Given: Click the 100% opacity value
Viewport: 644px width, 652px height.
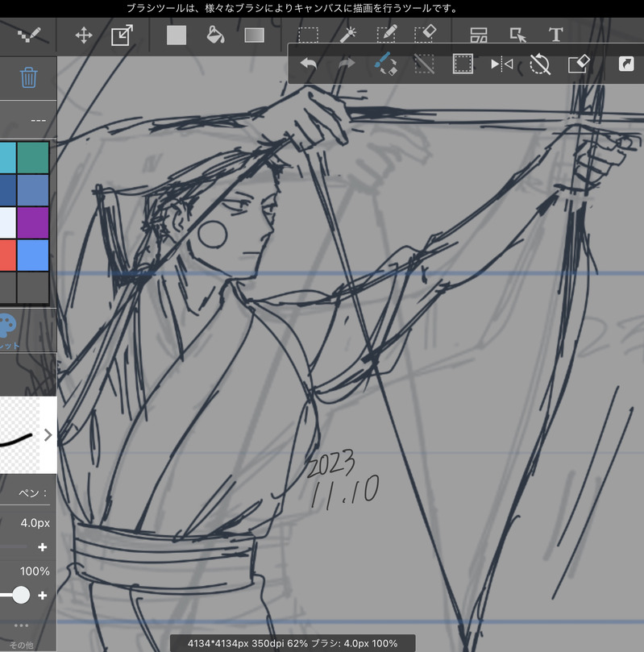Looking at the screenshot, I should (x=35, y=571).
